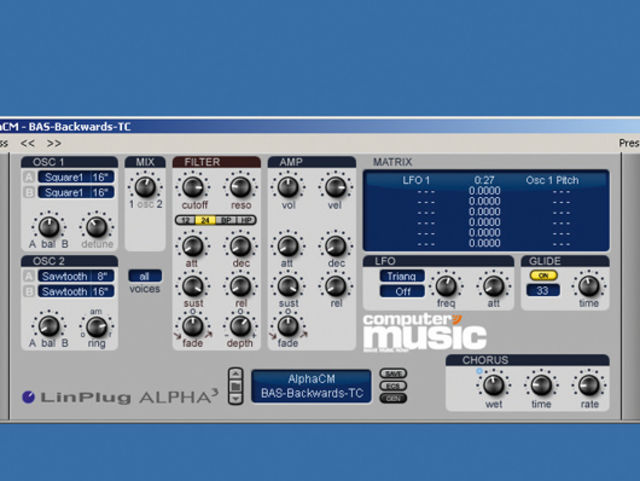Click the preset down arrow
The image size is (640, 481).
236,398
